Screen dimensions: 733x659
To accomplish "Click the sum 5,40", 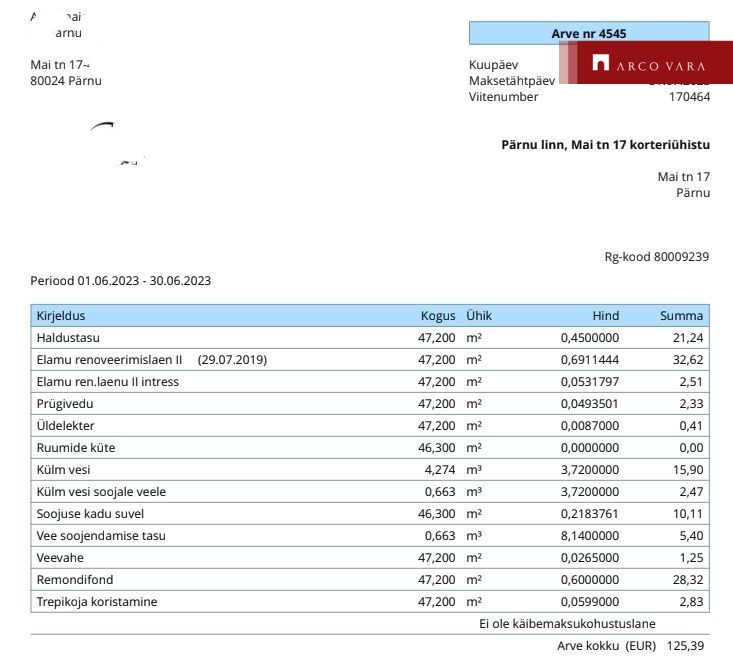I will (691, 535).
